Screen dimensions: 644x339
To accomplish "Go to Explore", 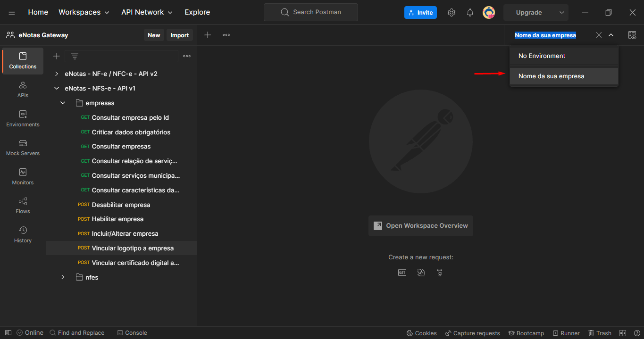I will pos(197,12).
